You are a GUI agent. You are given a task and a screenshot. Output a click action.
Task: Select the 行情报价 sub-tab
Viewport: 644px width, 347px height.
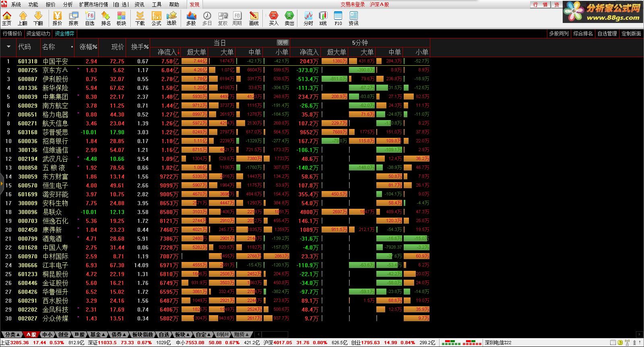[12, 33]
